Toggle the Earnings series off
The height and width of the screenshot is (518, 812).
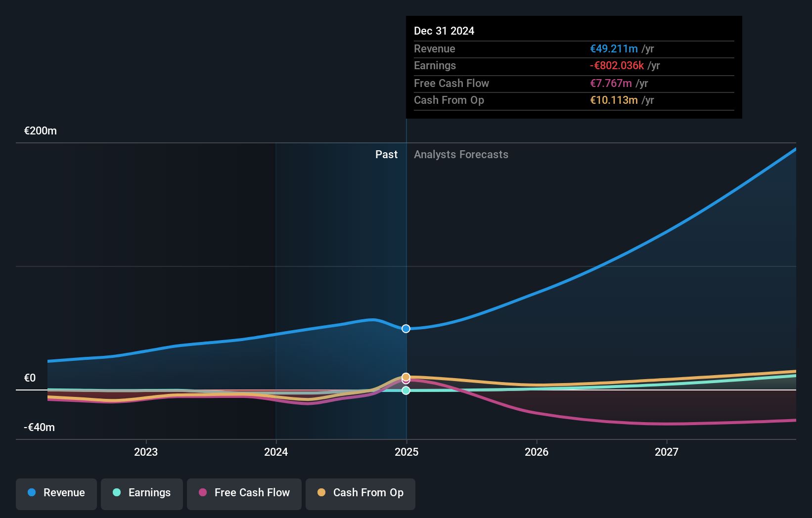pos(141,493)
